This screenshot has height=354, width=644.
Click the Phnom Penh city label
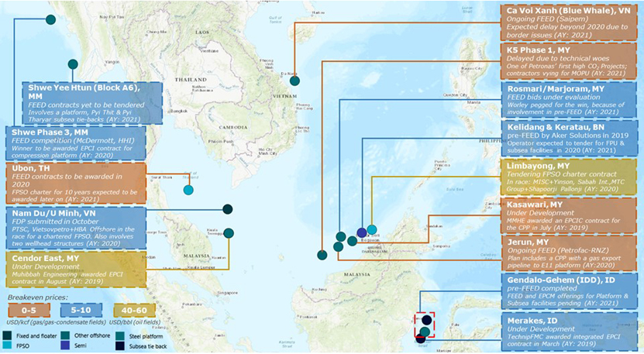coord(221,141)
